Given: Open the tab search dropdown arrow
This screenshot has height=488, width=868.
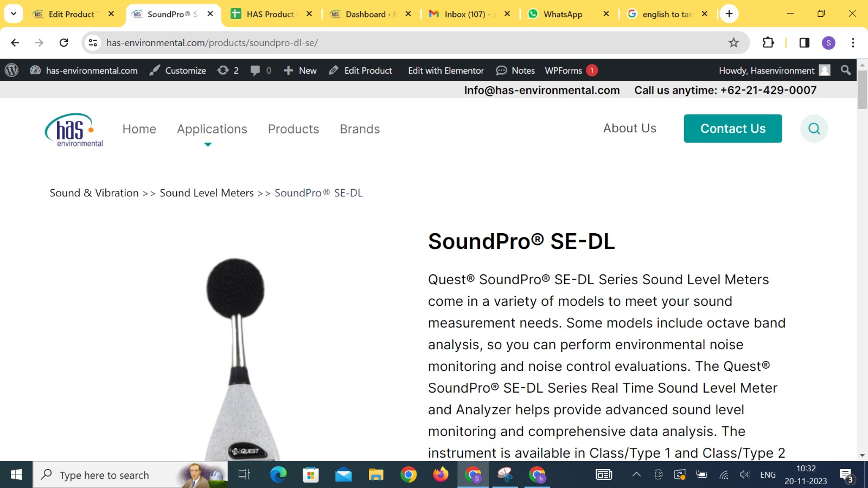Looking at the screenshot, I should point(14,14).
